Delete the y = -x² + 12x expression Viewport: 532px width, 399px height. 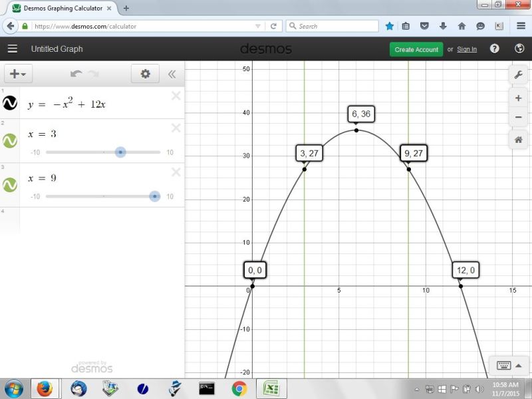[x=176, y=96]
